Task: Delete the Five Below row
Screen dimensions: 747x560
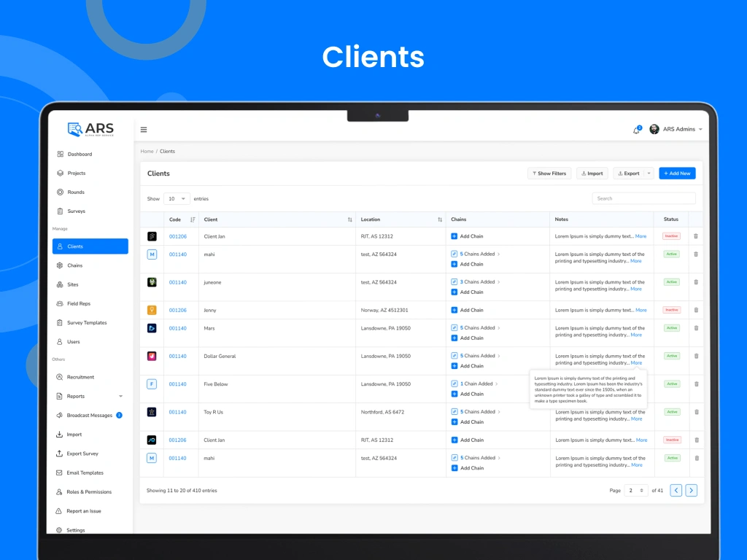Action: [x=696, y=384]
